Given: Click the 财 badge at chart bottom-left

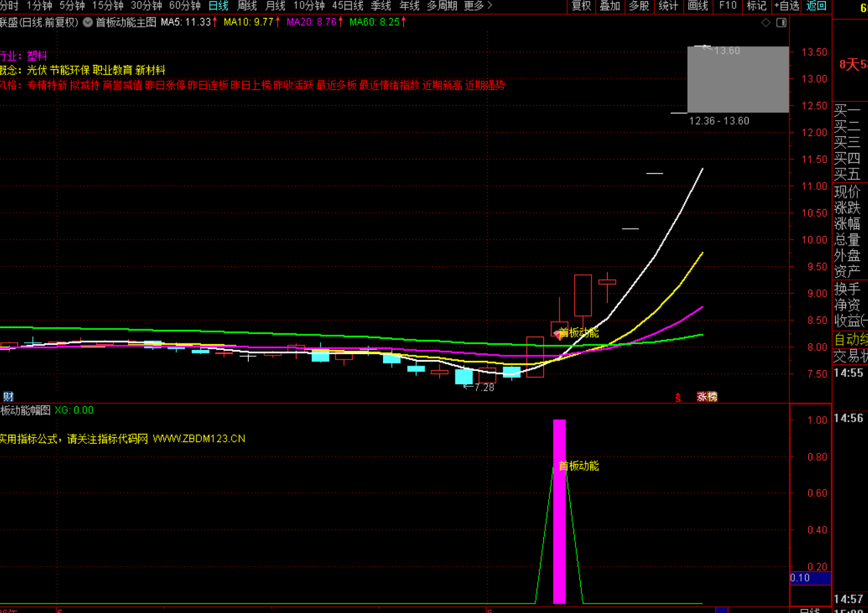Looking at the screenshot, I should (8, 396).
